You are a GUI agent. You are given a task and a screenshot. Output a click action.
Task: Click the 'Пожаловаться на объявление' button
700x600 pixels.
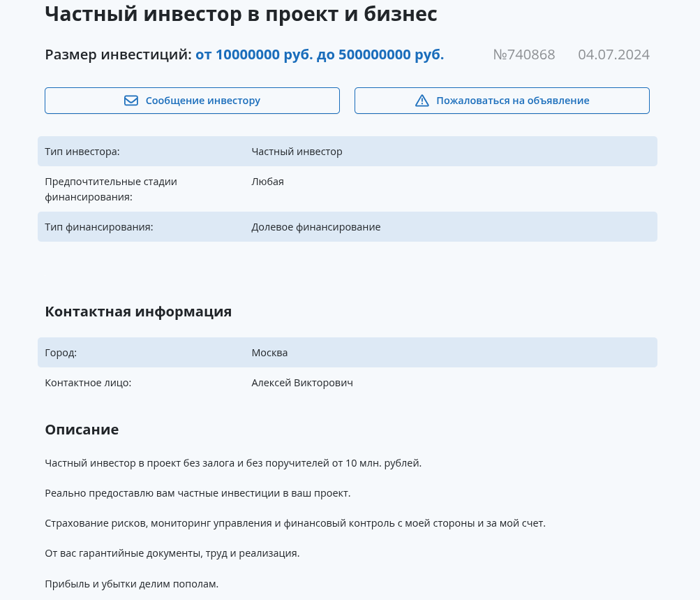point(501,100)
